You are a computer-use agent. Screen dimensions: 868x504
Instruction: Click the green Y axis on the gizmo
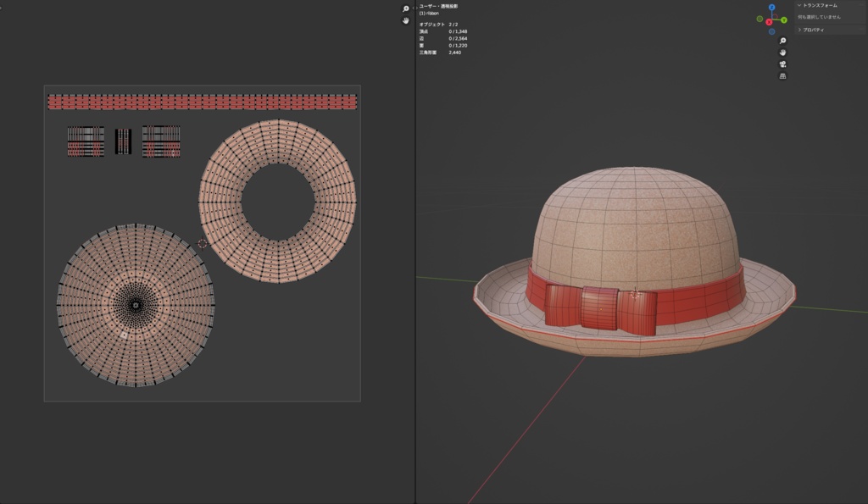784,19
